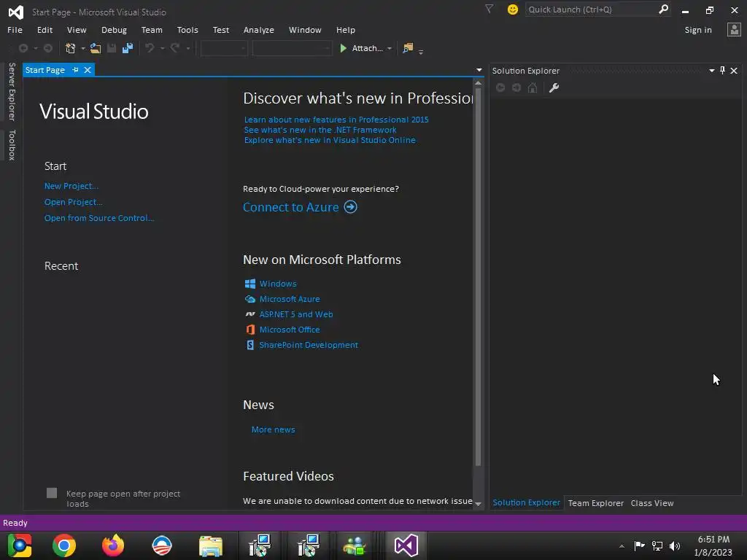Screen dimensions: 747x560
Task: Click the Start Page tab pin icon
Action: [75, 70]
